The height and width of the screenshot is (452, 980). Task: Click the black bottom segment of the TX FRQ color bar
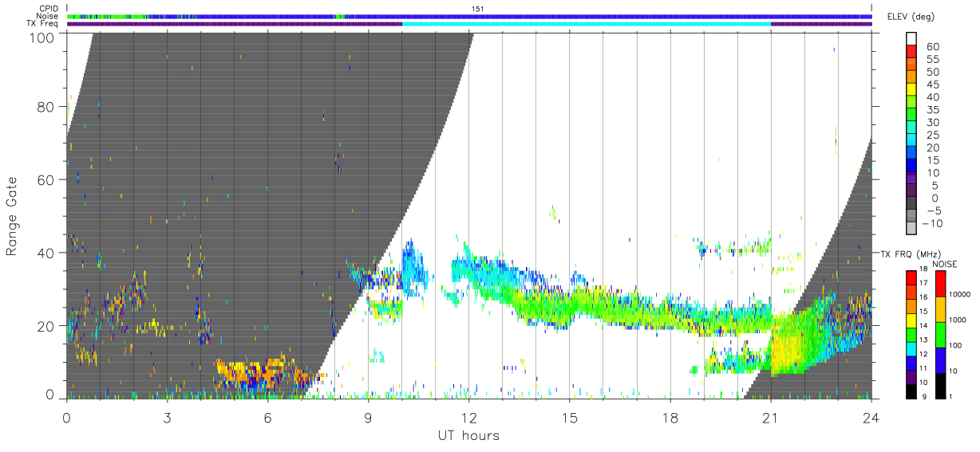point(911,391)
